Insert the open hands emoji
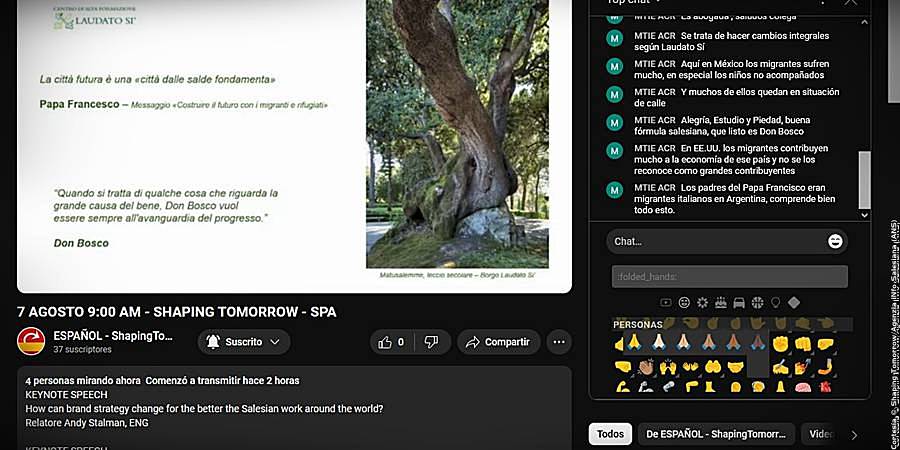 (x=690, y=366)
